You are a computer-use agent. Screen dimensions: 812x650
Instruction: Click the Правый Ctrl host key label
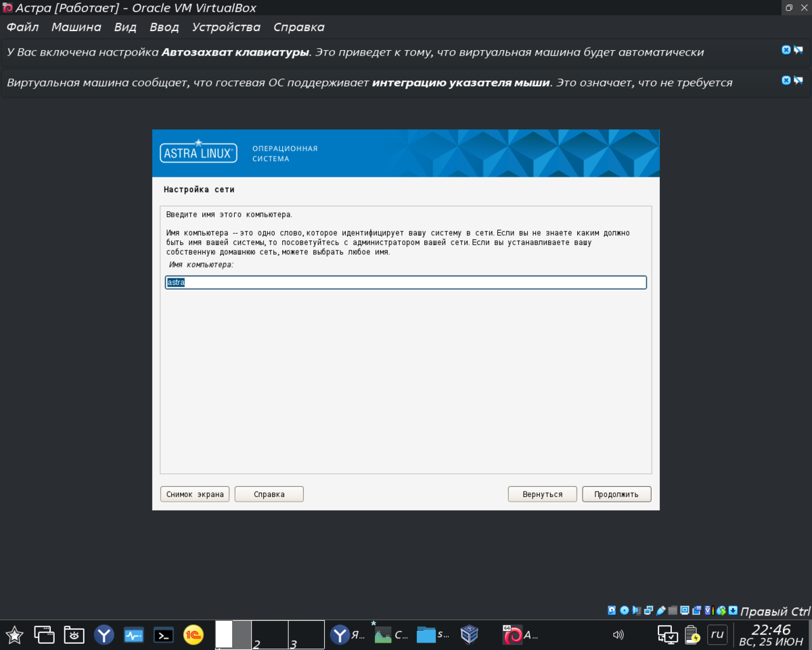click(775, 611)
